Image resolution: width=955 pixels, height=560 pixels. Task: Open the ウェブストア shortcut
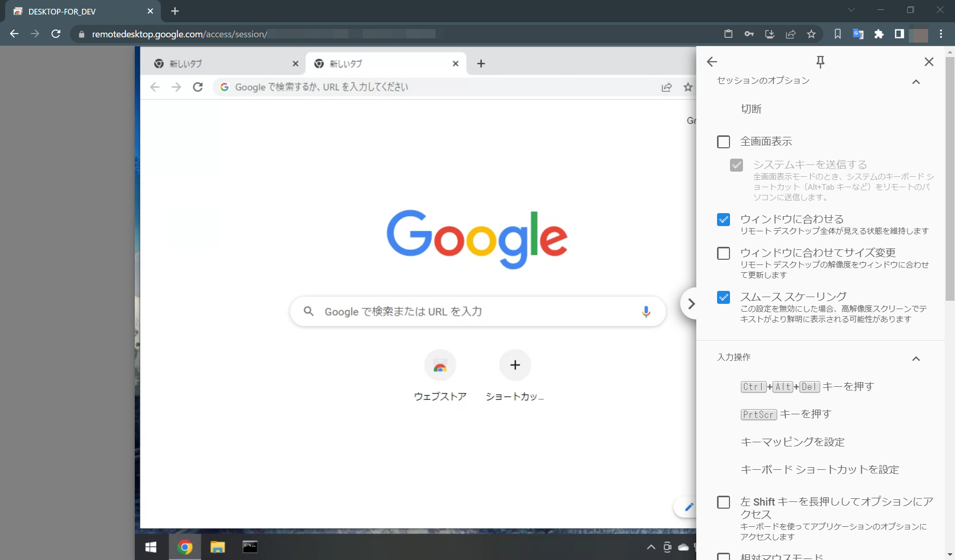440,376
